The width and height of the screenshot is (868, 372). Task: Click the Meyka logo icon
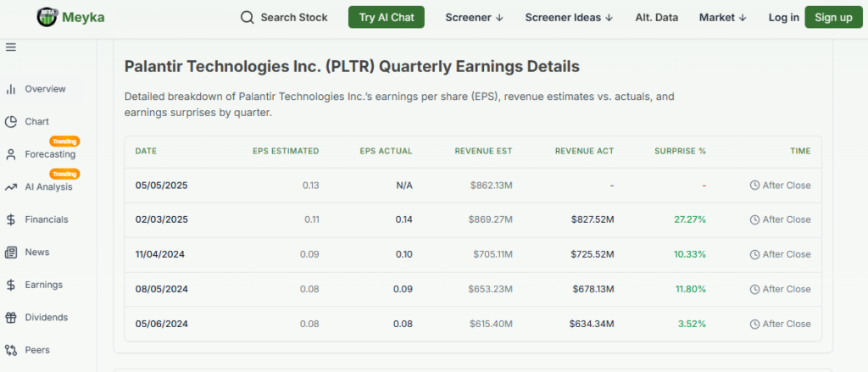point(47,17)
